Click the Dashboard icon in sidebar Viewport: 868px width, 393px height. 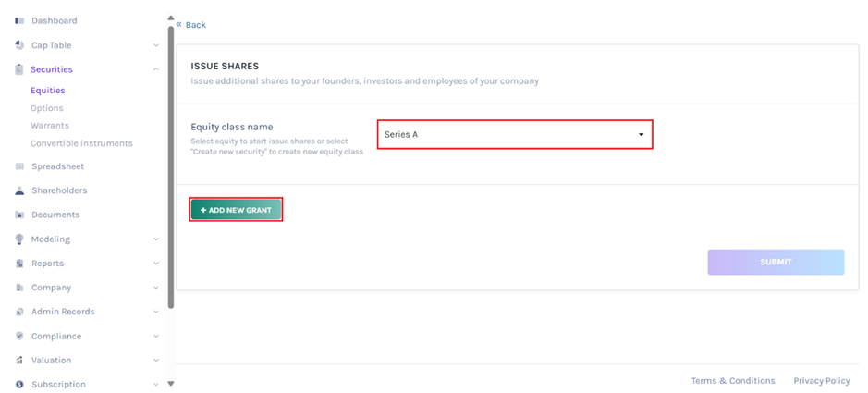[19, 20]
